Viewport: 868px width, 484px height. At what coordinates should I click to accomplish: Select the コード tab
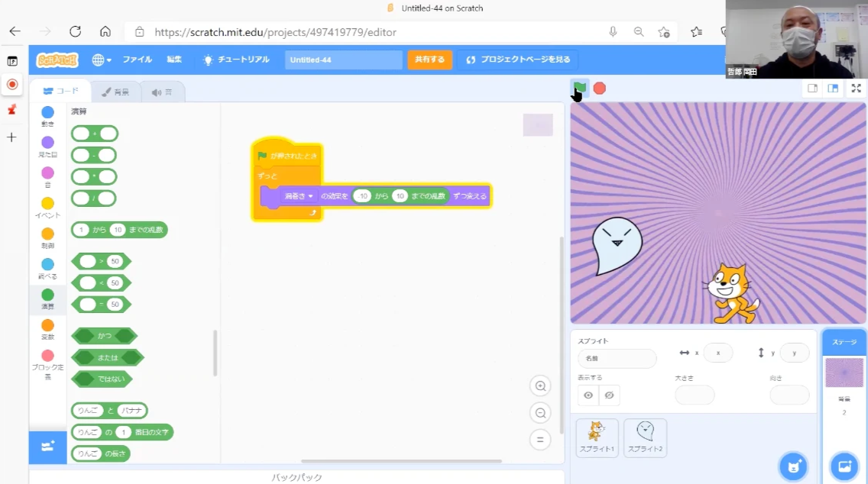(61, 92)
